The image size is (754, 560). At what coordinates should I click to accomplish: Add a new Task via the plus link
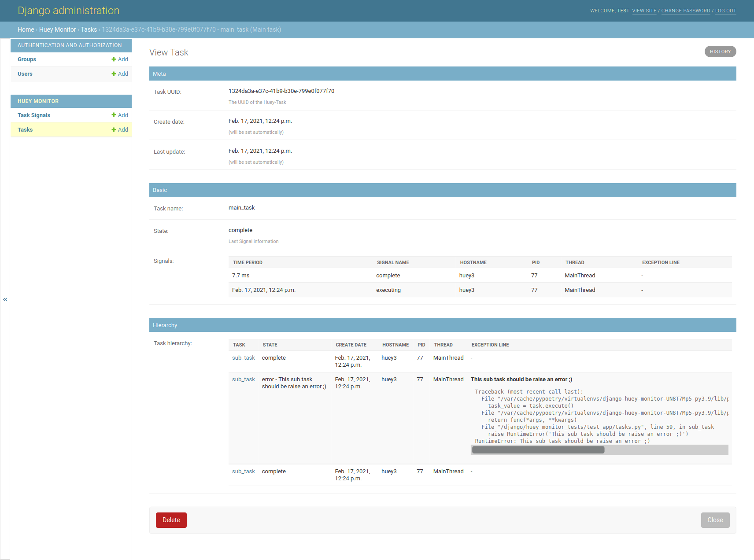(120, 130)
